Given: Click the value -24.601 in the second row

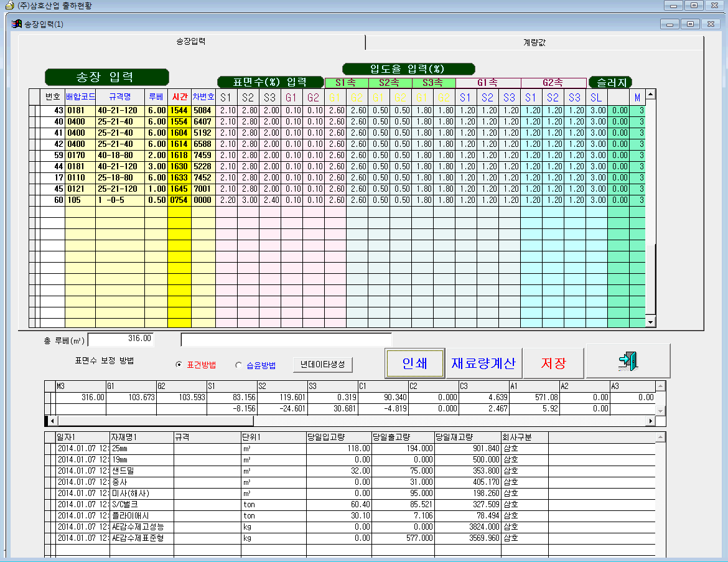Looking at the screenshot, I should (283, 408).
